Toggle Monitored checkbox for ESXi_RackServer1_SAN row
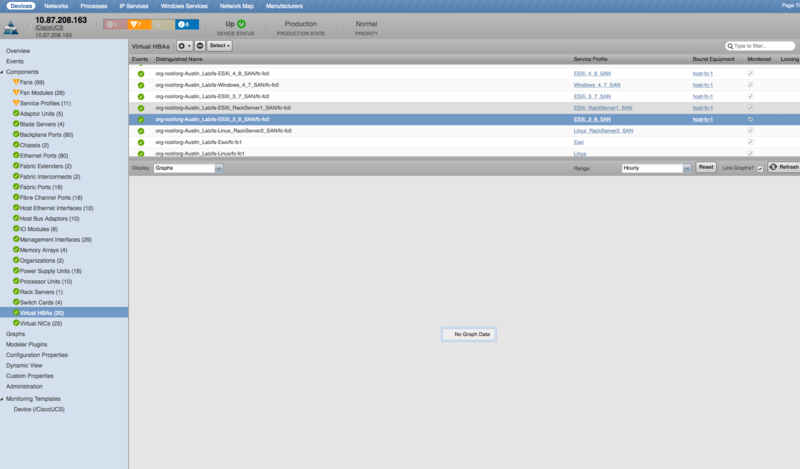This screenshot has height=469, width=800. click(x=750, y=108)
